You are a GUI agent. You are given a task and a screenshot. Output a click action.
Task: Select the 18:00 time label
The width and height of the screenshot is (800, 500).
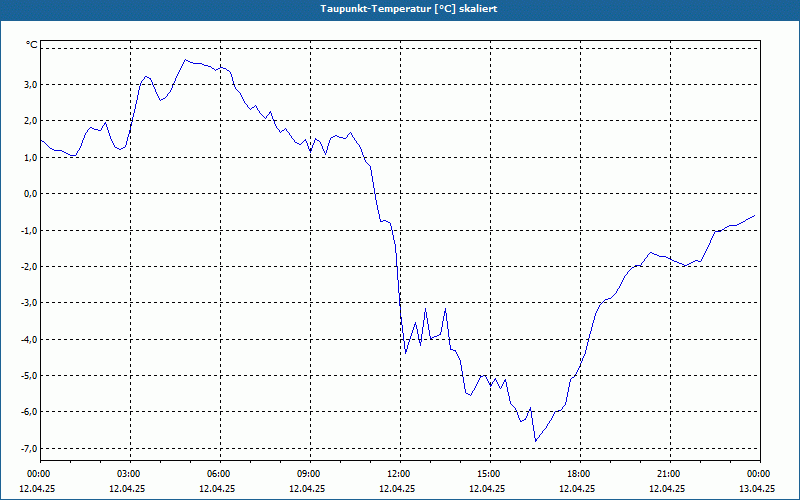pos(580,474)
